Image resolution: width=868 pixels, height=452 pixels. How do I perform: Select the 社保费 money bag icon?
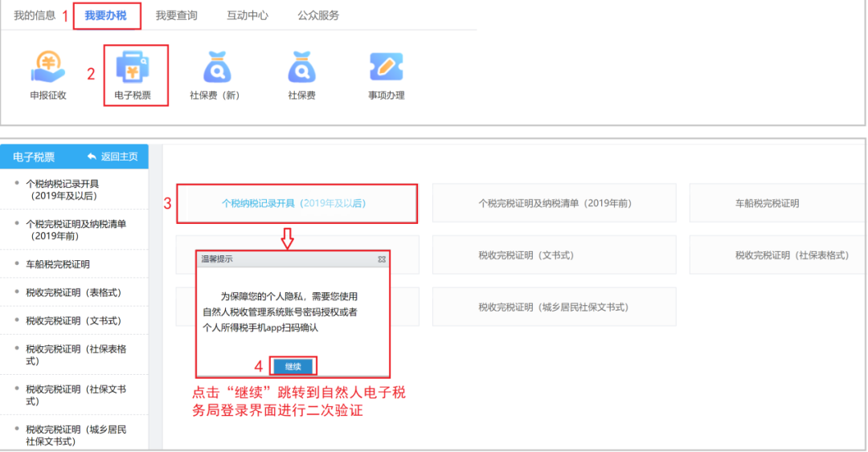click(301, 67)
